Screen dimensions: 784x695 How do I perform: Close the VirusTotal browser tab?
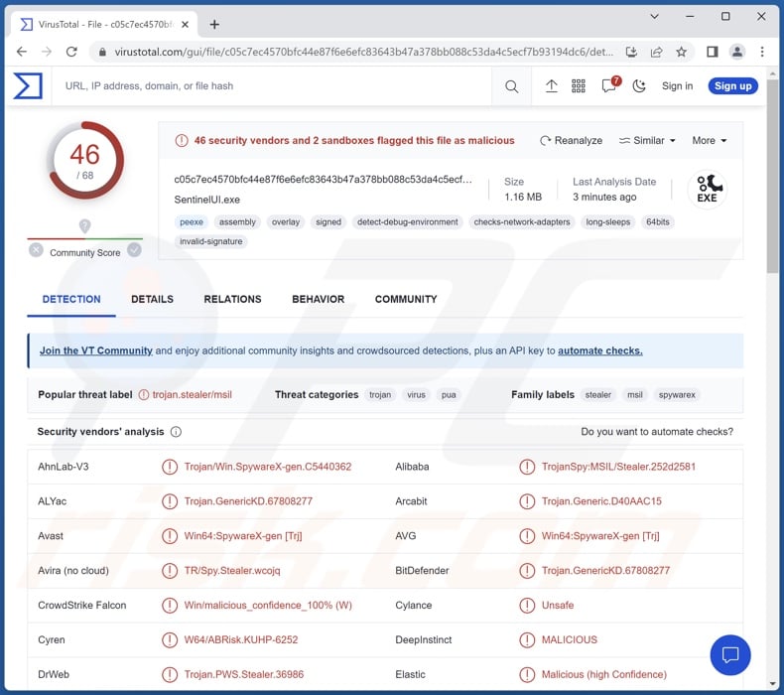(185, 24)
